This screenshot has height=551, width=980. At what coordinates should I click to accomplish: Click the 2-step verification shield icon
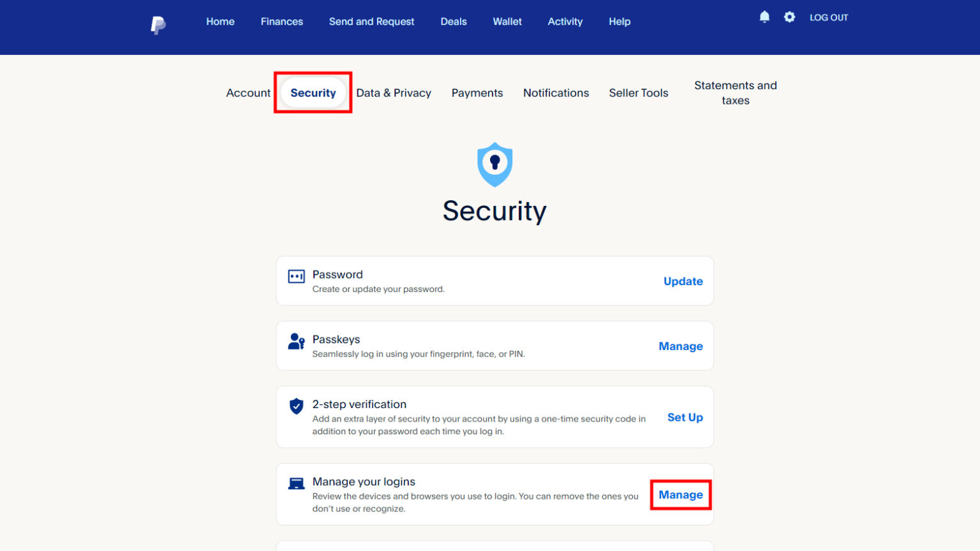tap(295, 406)
